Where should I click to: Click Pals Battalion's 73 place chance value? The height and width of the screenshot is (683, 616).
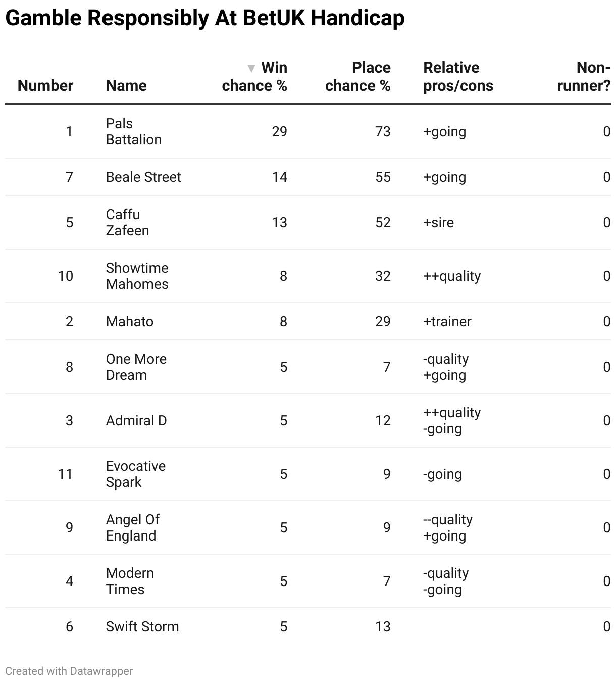tap(383, 131)
